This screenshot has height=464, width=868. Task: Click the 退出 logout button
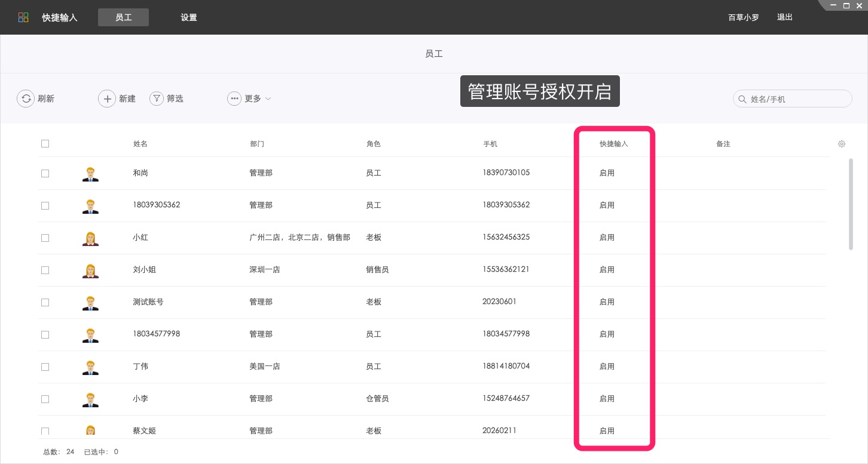point(784,17)
